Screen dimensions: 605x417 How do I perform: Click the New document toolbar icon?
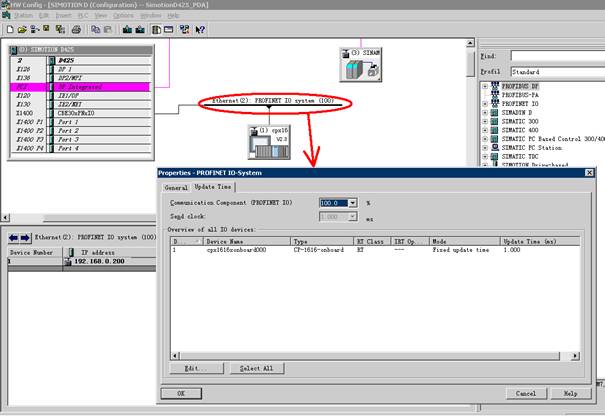(x=7, y=30)
